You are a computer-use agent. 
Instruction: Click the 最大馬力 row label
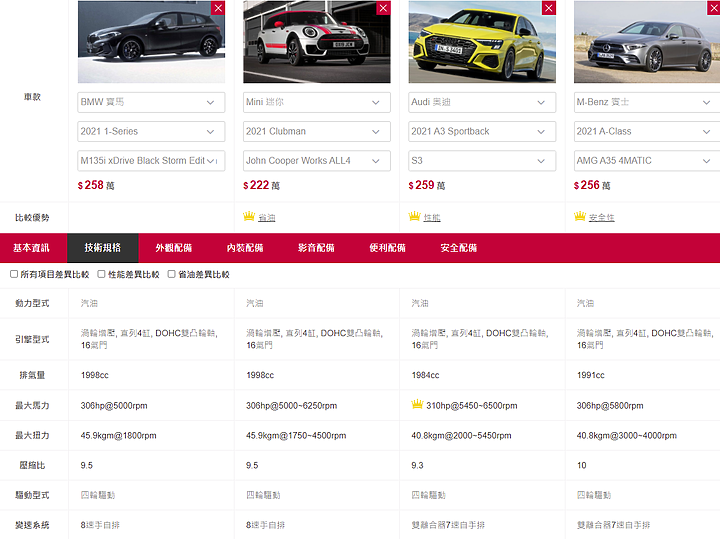[32, 405]
